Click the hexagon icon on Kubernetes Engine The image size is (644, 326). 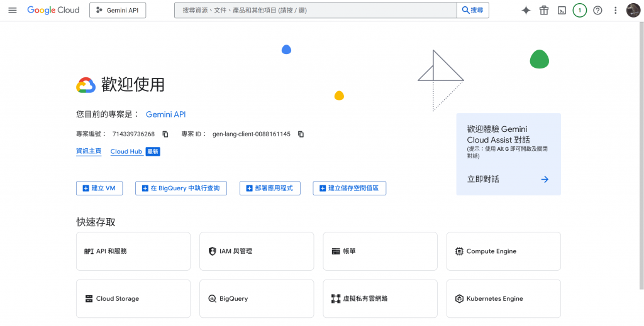pyautogui.click(x=459, y=299)
